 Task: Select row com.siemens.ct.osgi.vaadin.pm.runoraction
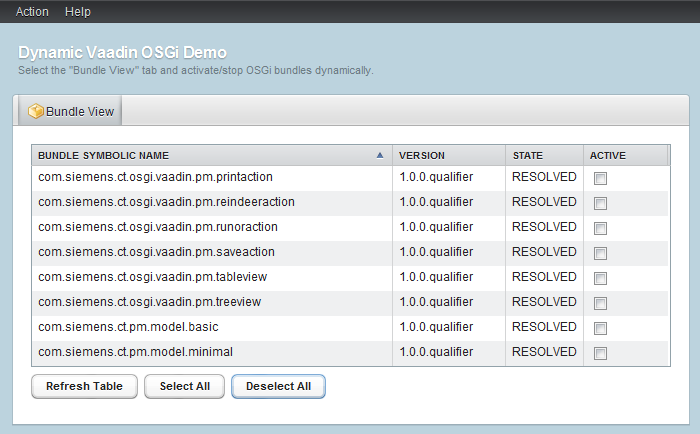click(x=350, y=228)
